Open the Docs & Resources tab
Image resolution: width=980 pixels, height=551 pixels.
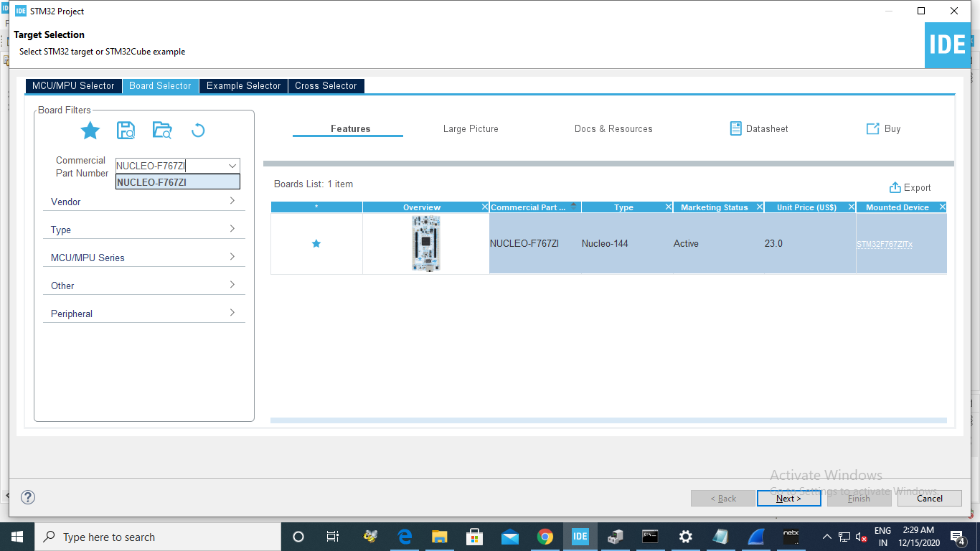(x=613, y=128)
